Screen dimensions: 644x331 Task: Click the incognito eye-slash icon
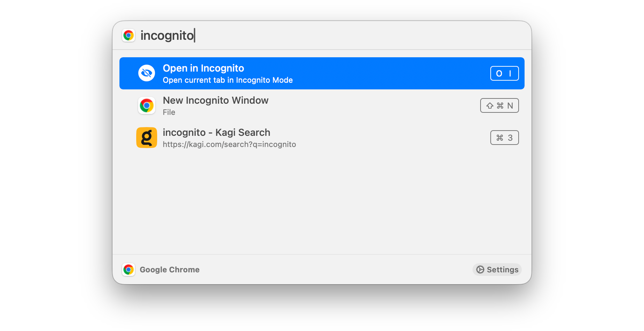[147, 73]
